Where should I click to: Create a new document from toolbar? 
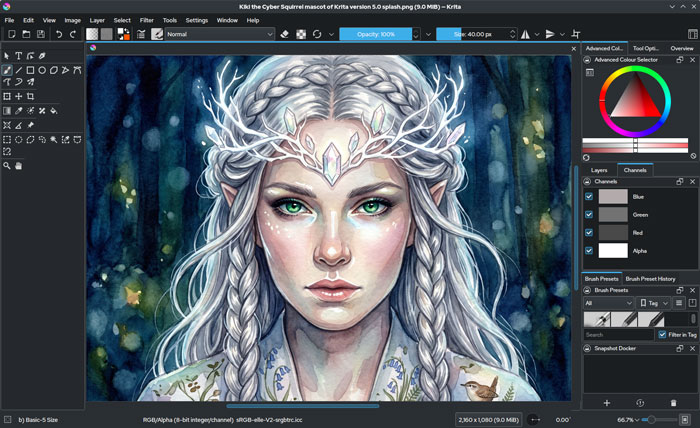pos(12,34)
